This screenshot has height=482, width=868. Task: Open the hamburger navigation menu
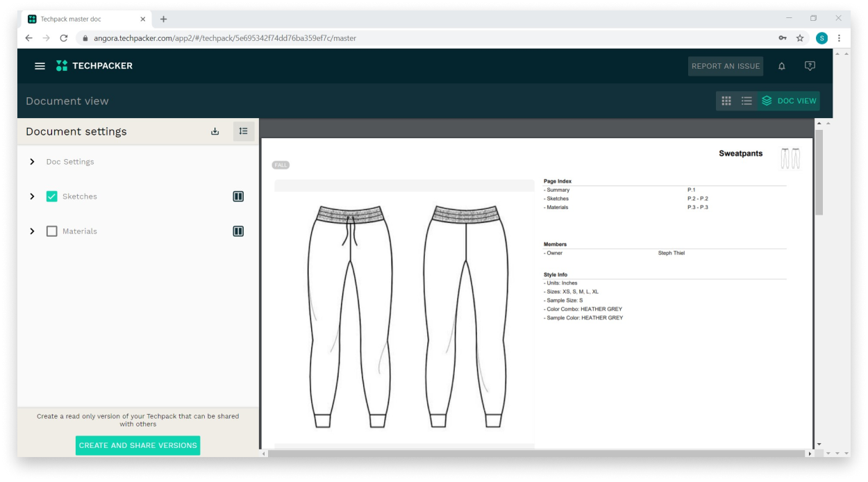tap(40, 66)
